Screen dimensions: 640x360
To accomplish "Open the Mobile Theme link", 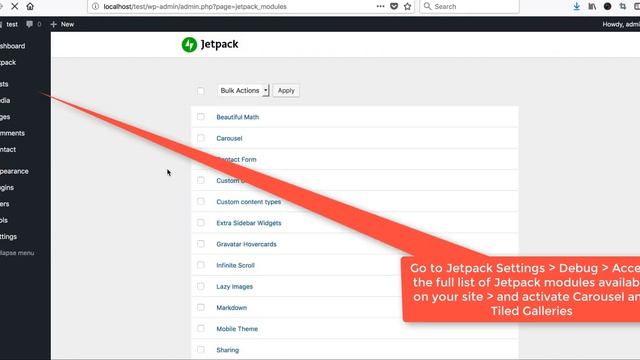I will (237, 329).
